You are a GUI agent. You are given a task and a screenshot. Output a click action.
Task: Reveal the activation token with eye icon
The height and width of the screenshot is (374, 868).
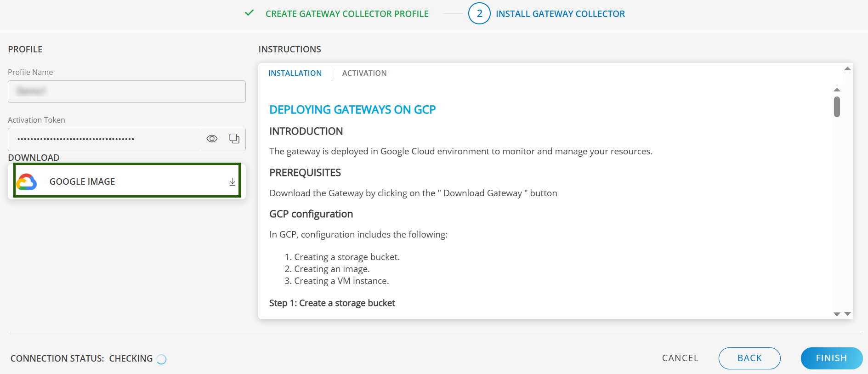click(212, 139)
